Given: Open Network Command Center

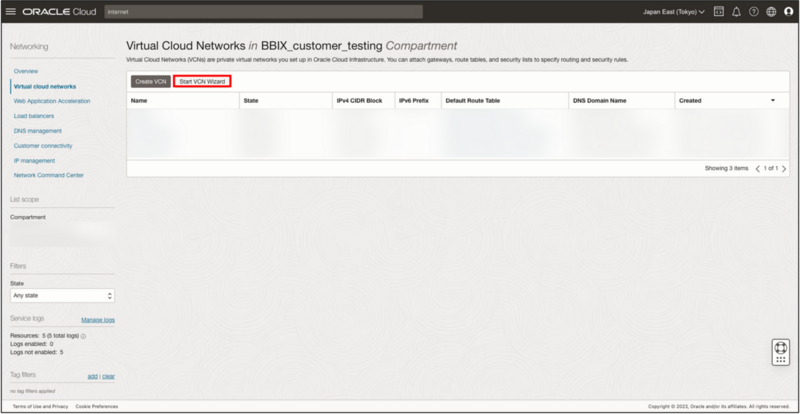Looking at the screenshot, I should click(x=48, y=175).
